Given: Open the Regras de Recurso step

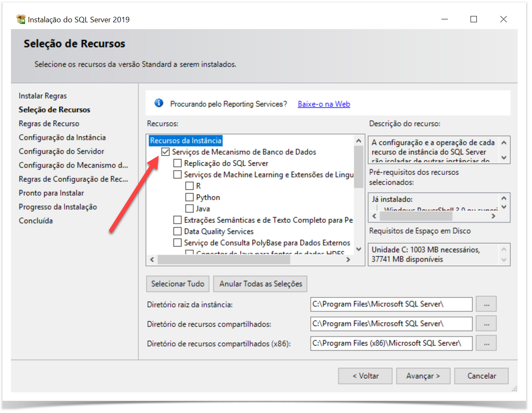Looking at the screenshot, I should coord(49,124).
